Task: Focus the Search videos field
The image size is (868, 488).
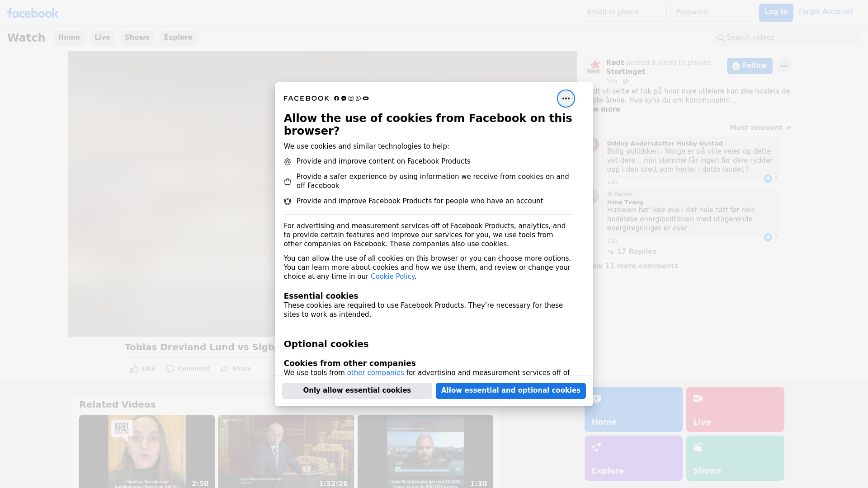Action: tap(787, 38)
